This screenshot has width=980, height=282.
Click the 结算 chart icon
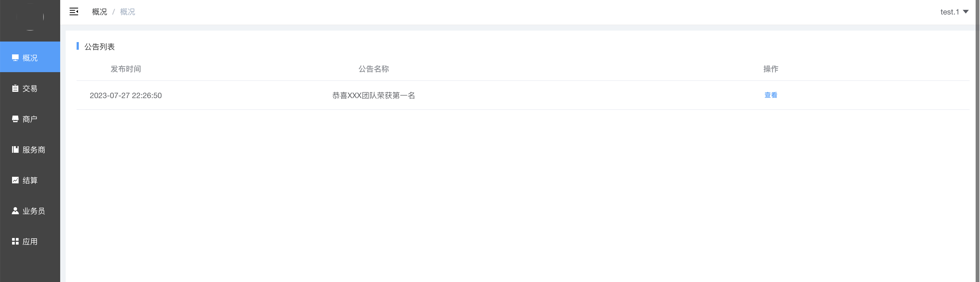point(15,180)
